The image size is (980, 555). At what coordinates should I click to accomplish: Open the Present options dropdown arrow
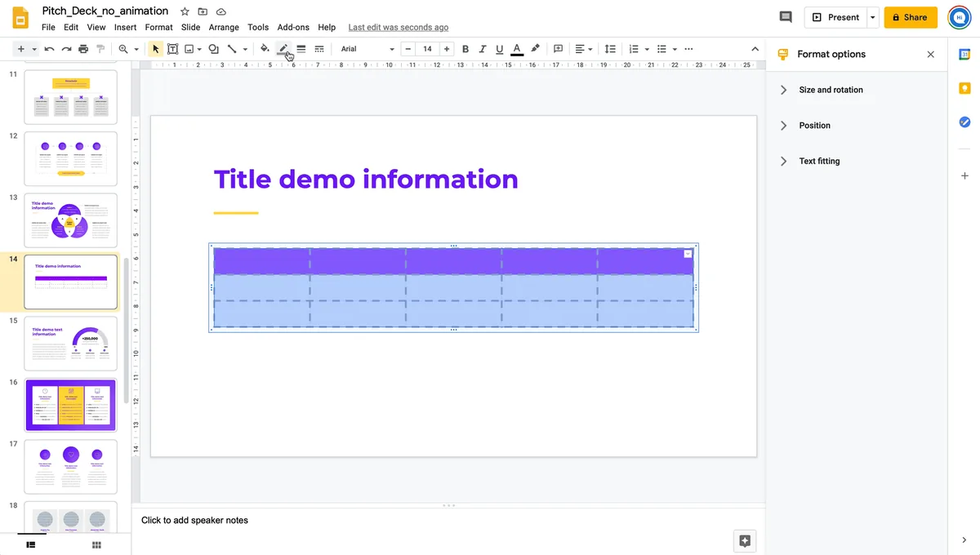(873, 17)
